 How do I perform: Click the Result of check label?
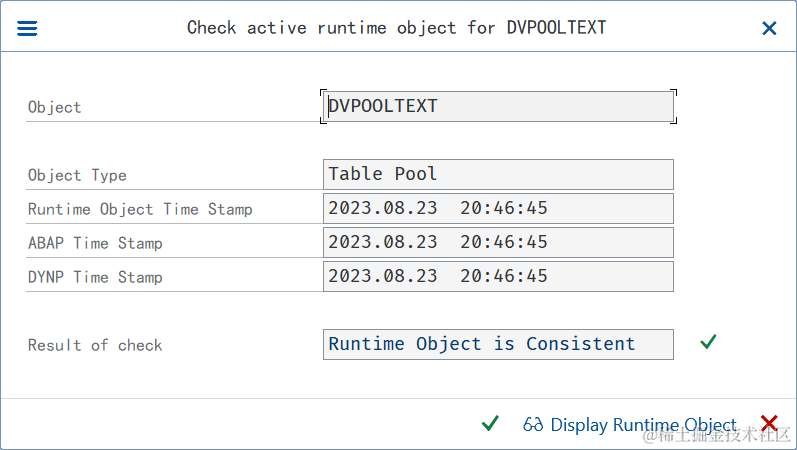point(95,345)
